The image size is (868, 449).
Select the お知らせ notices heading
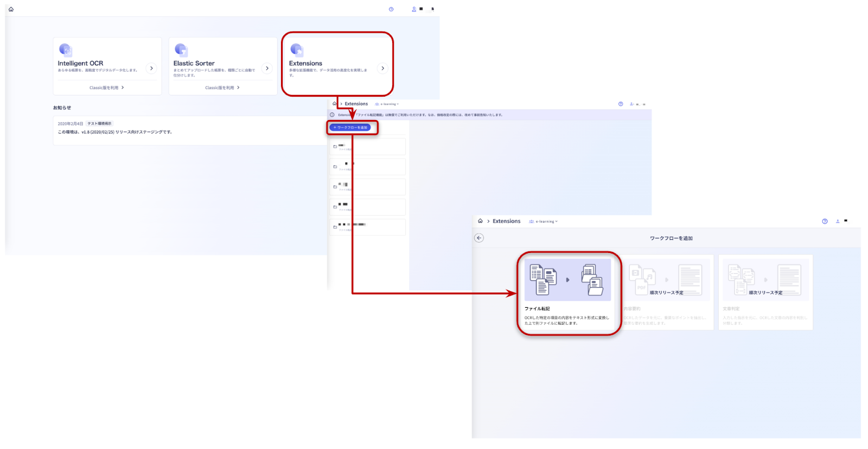(x=62, y=107)
